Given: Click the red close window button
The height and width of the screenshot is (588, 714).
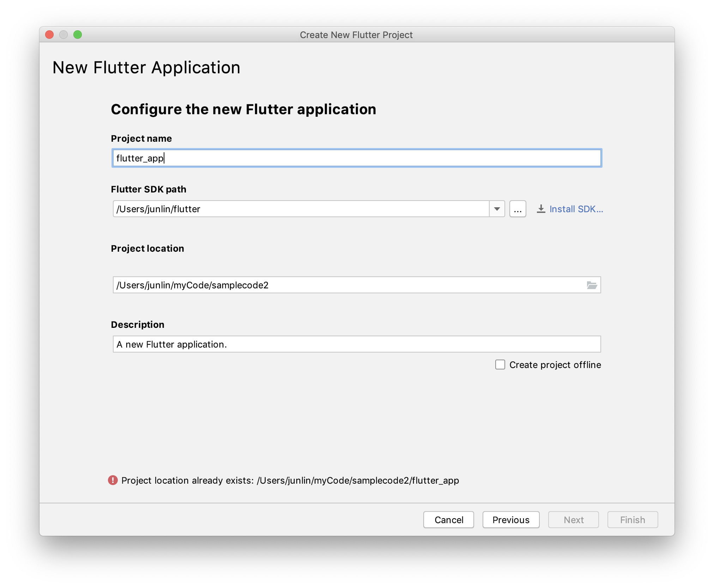Looking at the screenshot, I should (49, 35).
